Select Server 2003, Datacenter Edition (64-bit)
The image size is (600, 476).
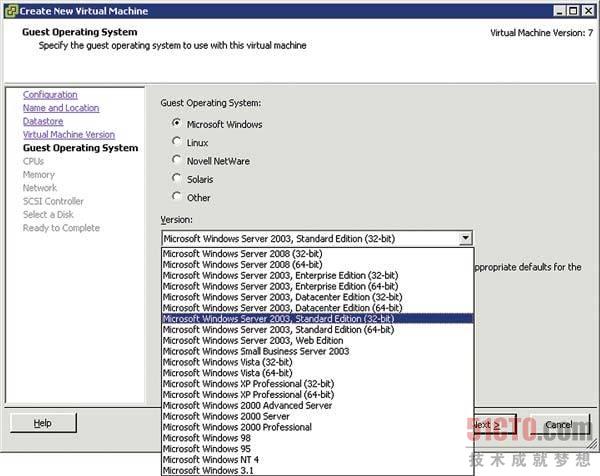[x=317, y=308]
